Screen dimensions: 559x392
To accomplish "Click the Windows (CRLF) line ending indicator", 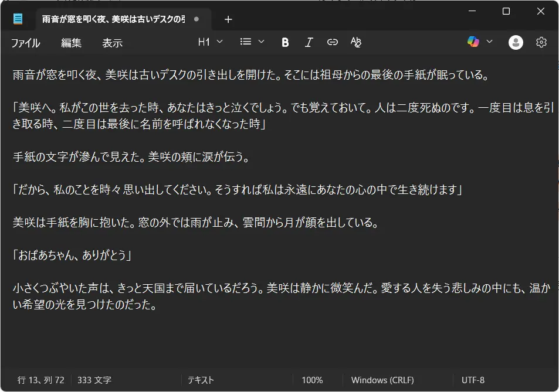I will point(382,380).
